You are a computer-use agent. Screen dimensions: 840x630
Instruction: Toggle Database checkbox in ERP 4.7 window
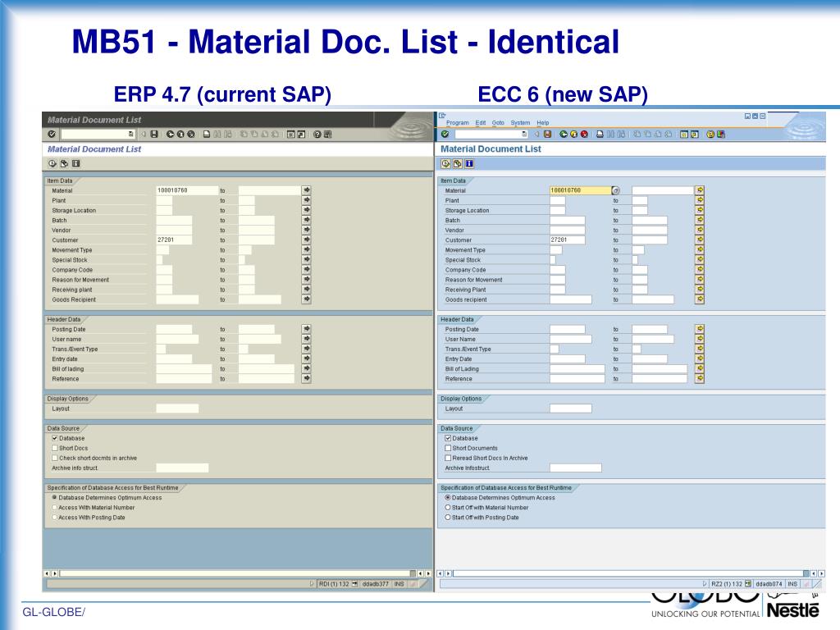[55, 438]
